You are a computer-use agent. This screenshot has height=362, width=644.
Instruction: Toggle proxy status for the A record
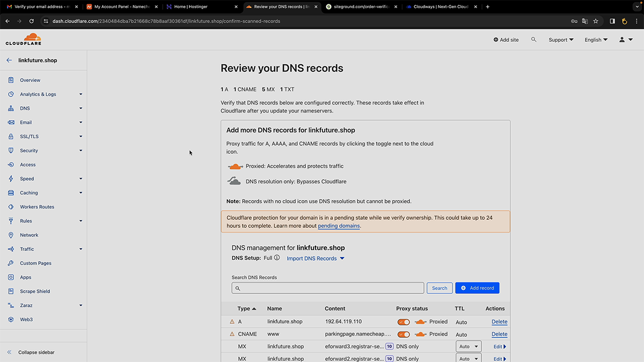click(x=404, y=322)
